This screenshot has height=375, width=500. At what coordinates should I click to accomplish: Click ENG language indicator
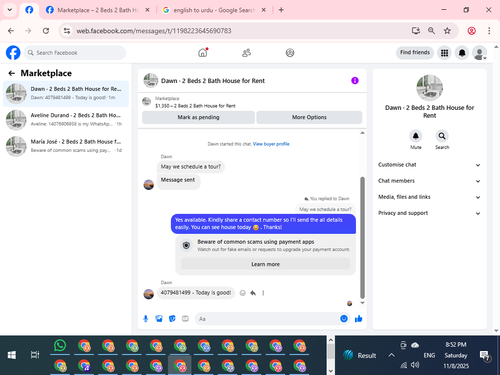[429, 355]
